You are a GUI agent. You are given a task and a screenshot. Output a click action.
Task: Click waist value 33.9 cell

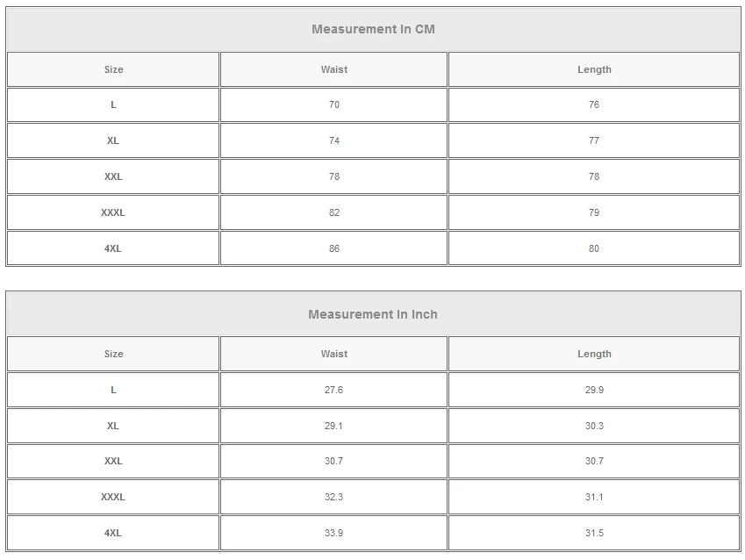[333, 533]
